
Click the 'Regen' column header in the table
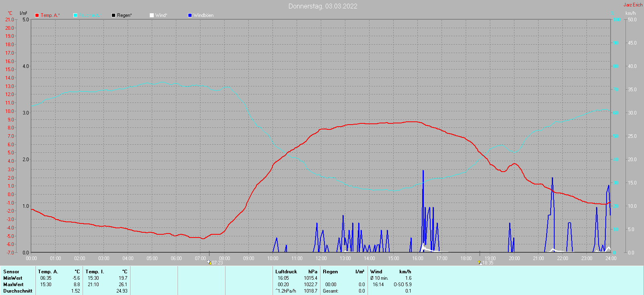[x=330, y=272]
